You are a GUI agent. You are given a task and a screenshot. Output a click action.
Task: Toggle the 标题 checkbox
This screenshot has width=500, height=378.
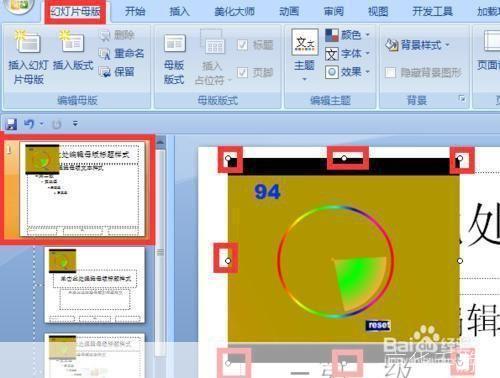coord(242,45)
